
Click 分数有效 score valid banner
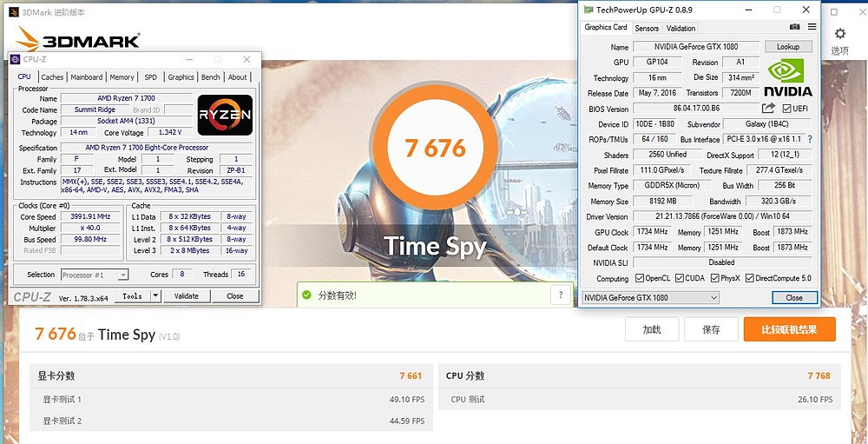pyautogui.click(x=435, y=295)
